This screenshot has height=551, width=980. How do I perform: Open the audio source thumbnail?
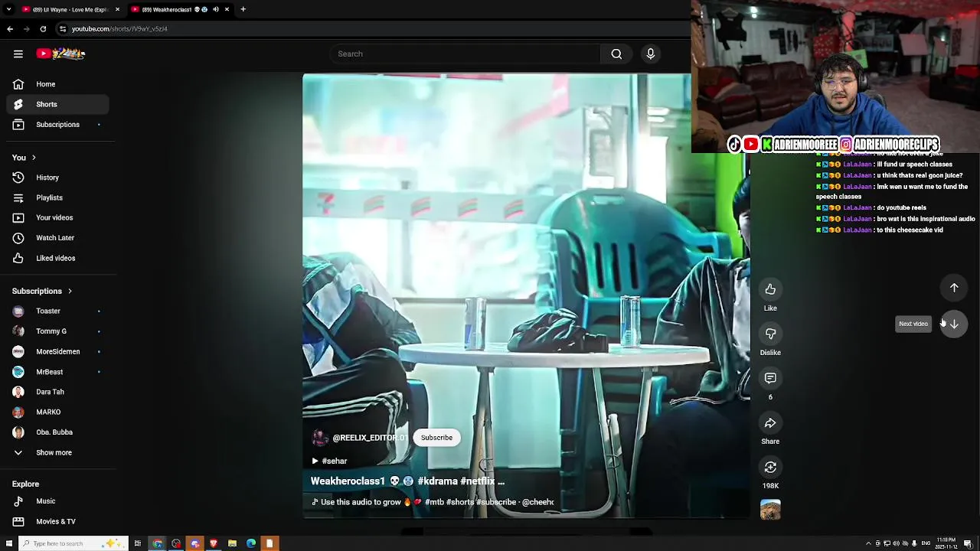click(x=770, y=510)
